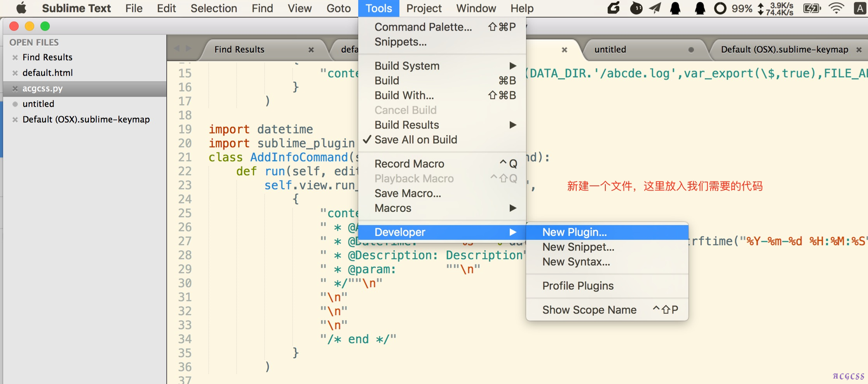Choose Command Palette… from Tools
868x384 pixels.
coord(442,27)
